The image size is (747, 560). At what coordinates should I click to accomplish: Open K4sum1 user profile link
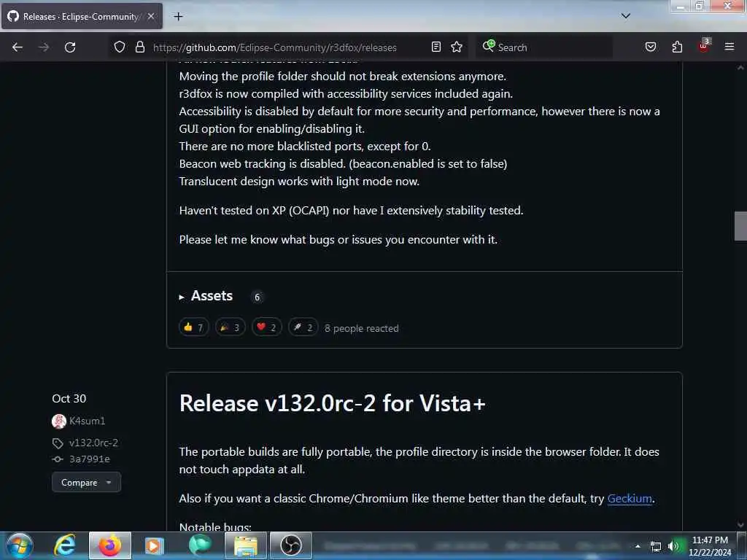coord(88,421)
